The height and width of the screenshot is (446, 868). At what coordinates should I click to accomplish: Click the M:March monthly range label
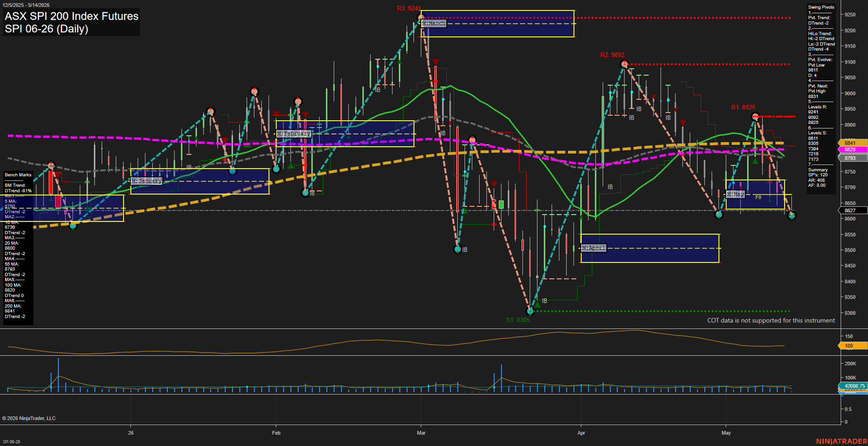click(x=434, y=23)
